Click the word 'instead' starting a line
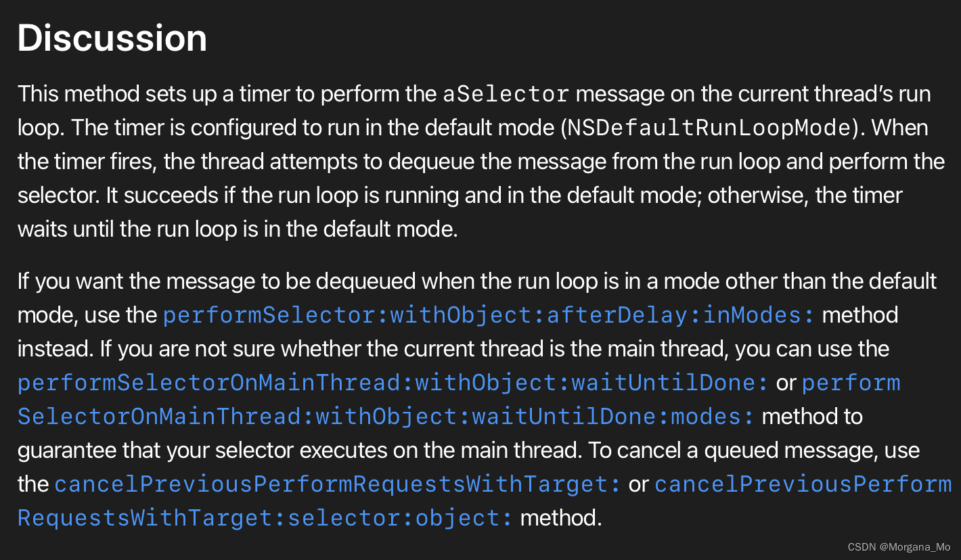Viewport: 961px width, 560px height. coord(55,349)
